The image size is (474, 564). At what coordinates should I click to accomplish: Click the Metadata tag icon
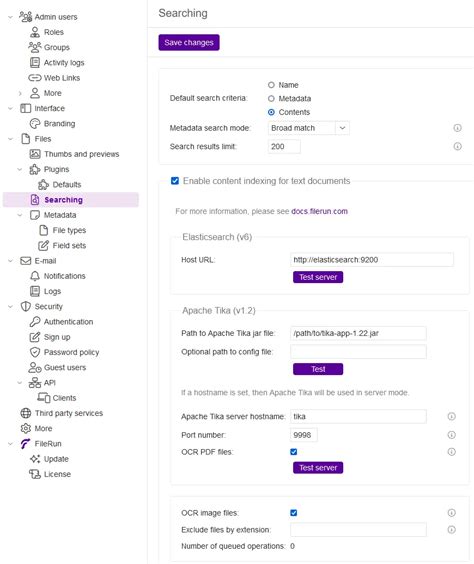click(35, 215)
